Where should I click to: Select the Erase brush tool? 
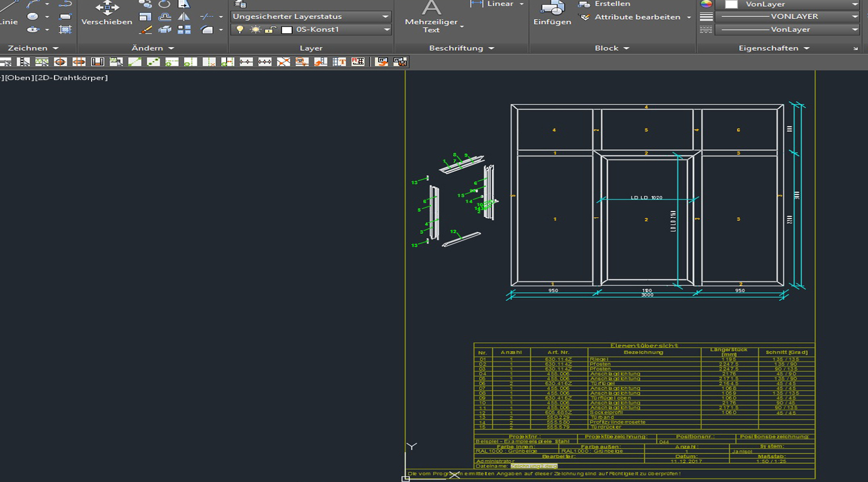[x=145, y=29]
